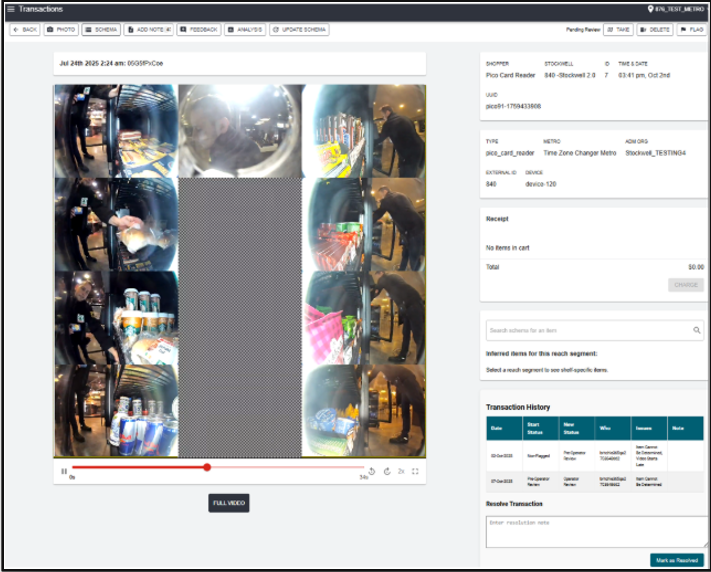Open the Schema view

pos(101,30)
